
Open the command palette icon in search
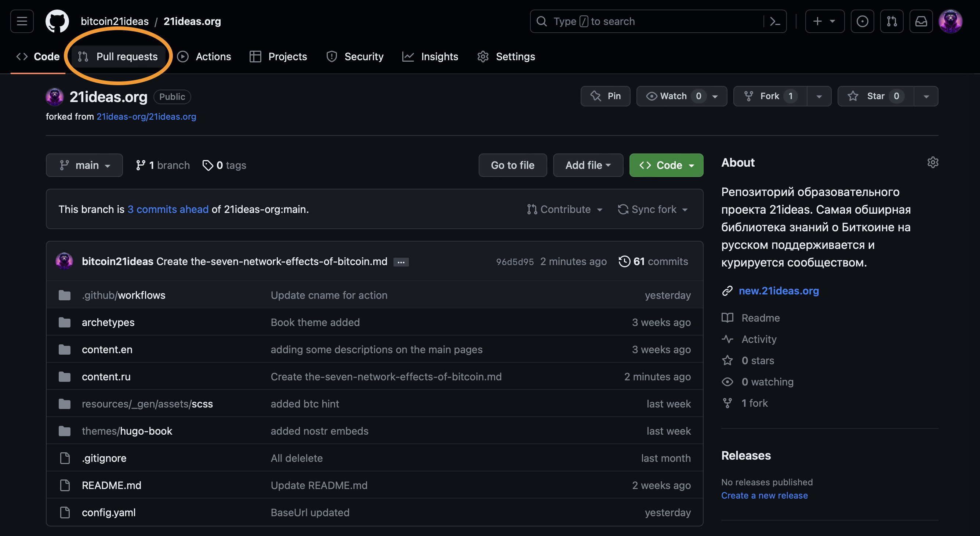coord(774,21)
